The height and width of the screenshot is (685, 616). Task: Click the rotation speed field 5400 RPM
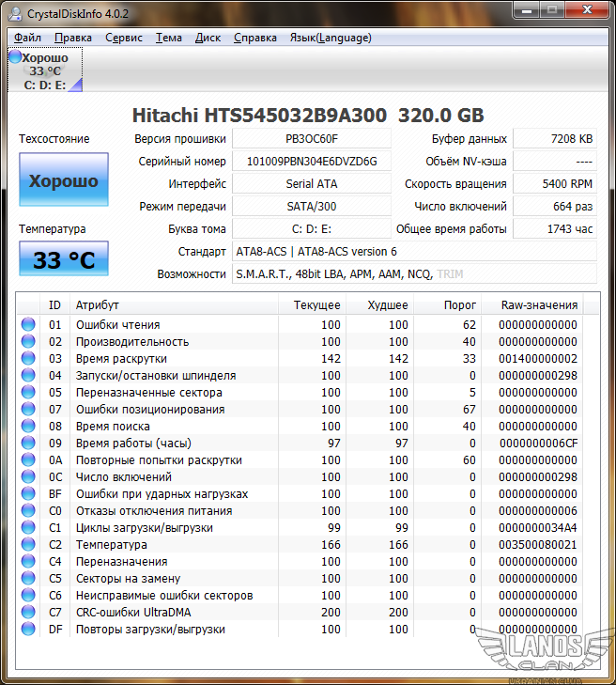click(x=555, y=184)
